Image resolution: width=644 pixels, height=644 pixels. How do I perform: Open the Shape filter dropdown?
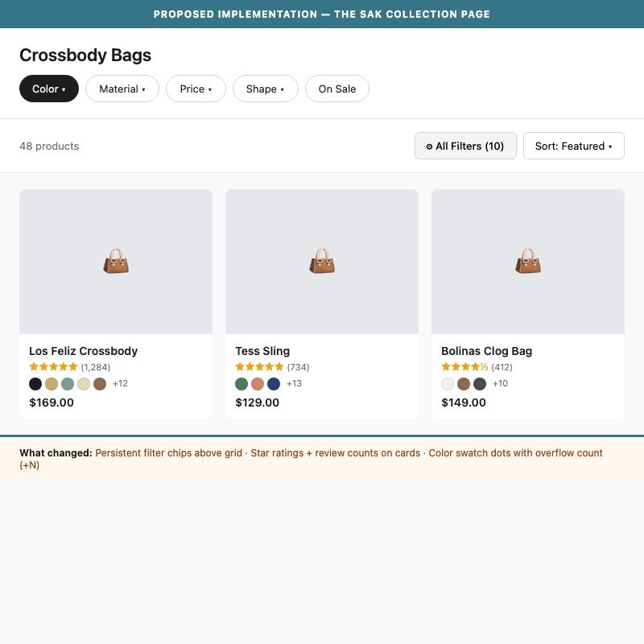click(266, 89)
